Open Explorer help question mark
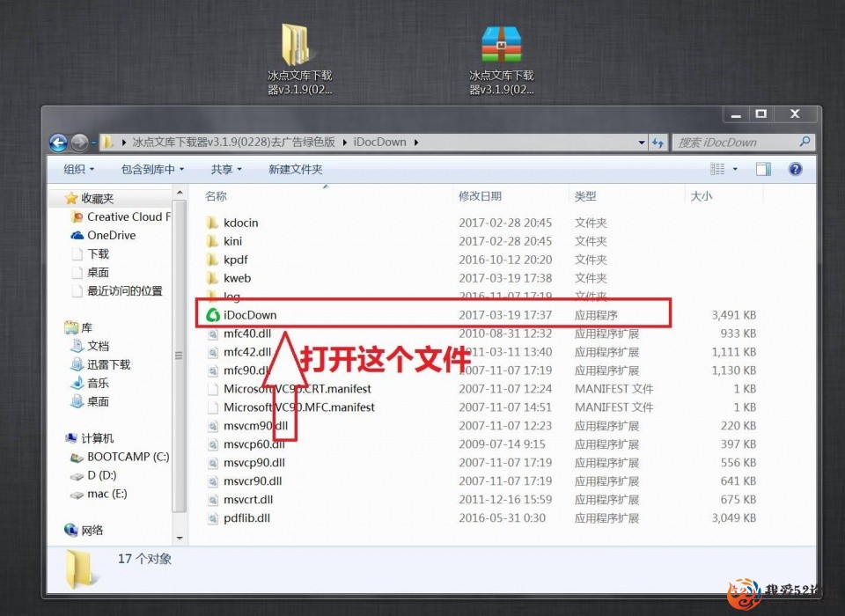The height and width of the screenshot is (616, 845). point(796,169)
